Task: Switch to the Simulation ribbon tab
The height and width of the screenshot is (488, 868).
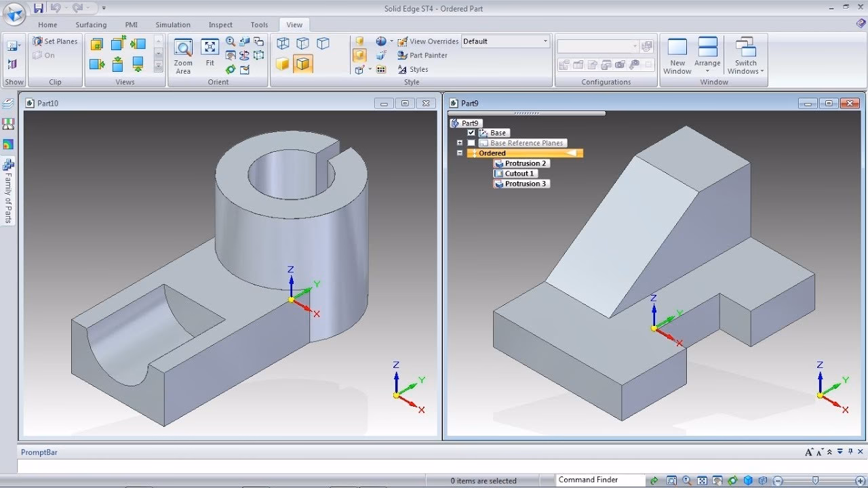Action: [172, 24]
